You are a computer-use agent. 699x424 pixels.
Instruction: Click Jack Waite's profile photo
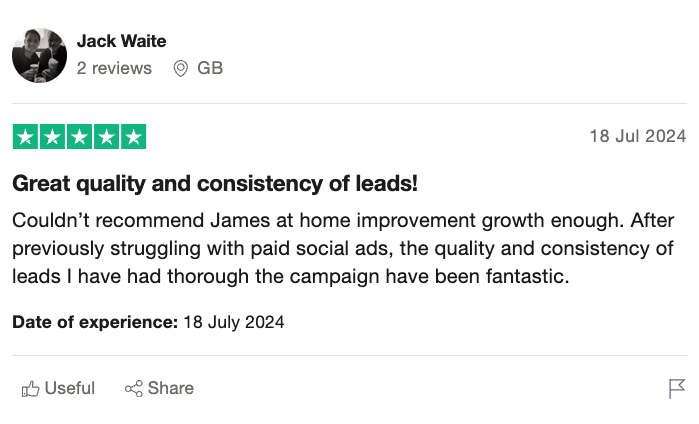click(x=39, y=55)
